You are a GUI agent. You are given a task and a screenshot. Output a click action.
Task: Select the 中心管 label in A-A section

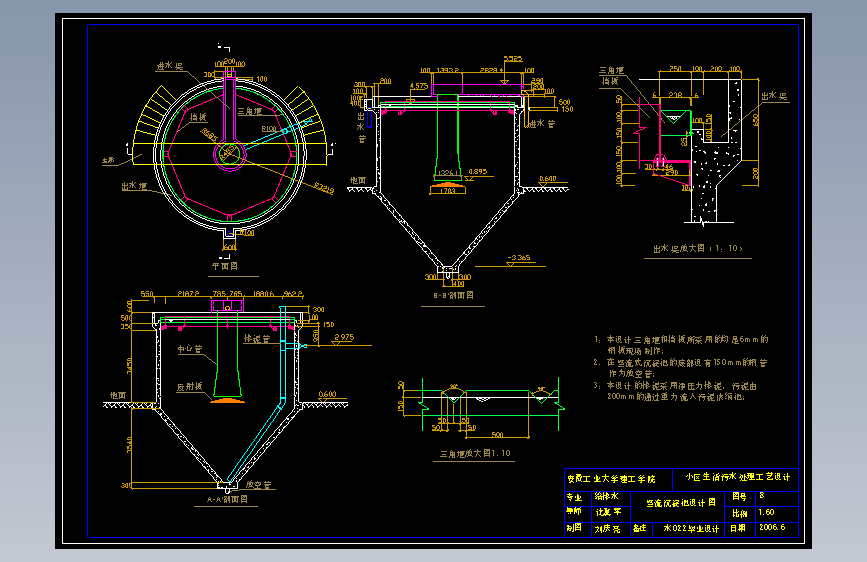coord(190,348)
